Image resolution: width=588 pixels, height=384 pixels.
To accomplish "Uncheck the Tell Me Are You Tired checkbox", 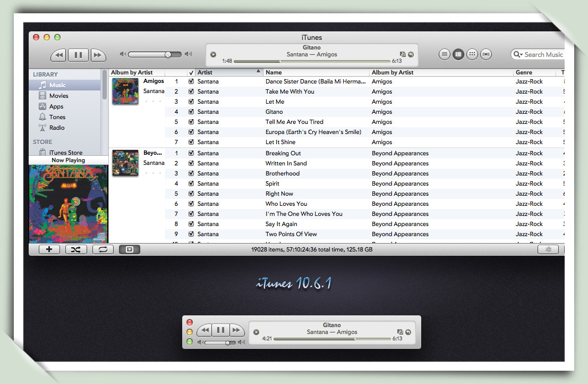I will 191,122.
